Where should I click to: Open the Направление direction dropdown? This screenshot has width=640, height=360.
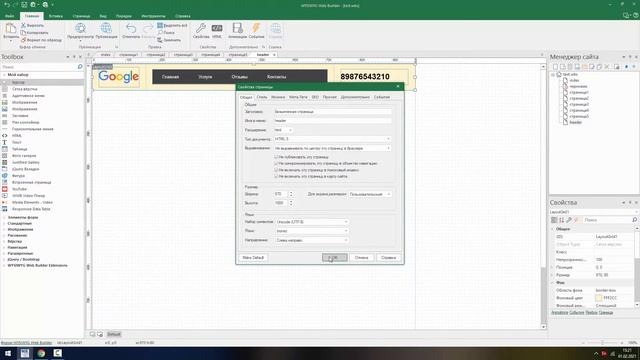312,240
